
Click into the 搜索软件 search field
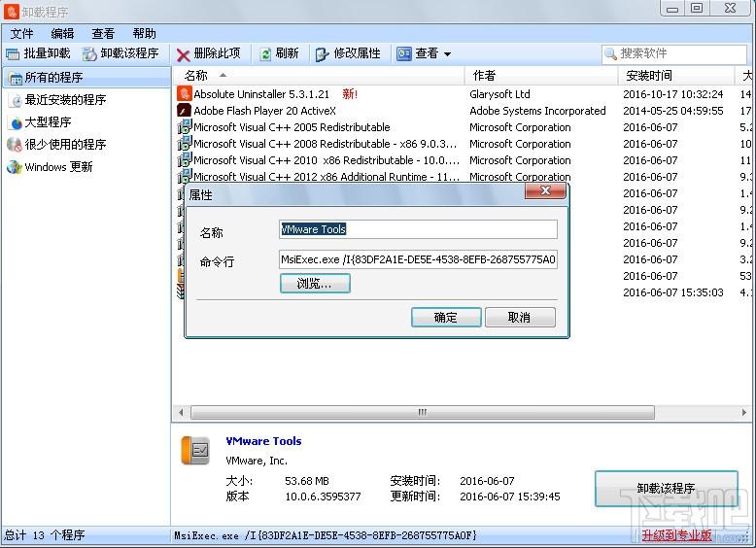pos(674,53)
